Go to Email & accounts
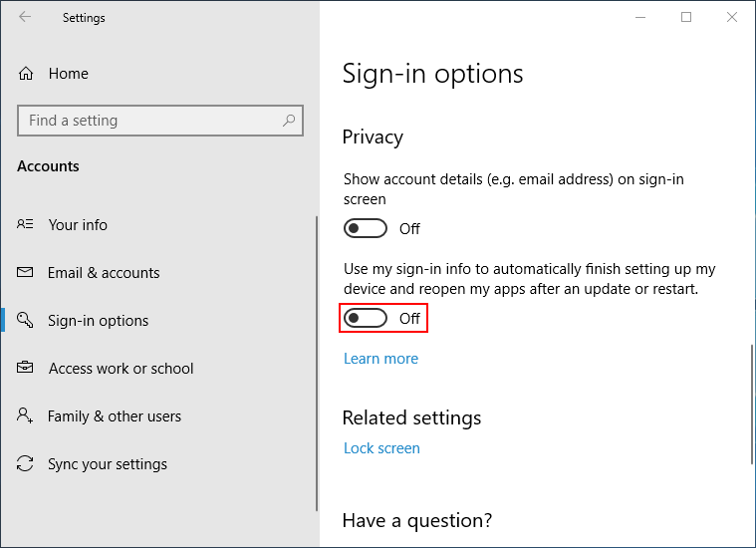The image size is (756, 548). (x=104, y=273)
